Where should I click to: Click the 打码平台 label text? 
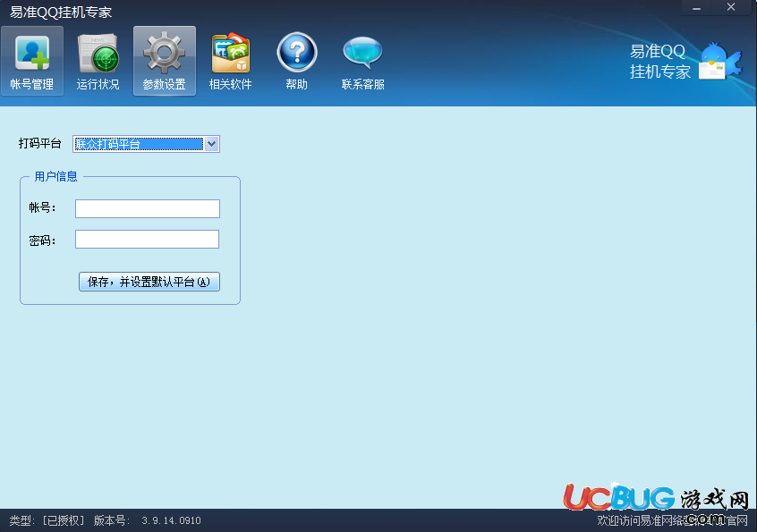pos(40,143)
